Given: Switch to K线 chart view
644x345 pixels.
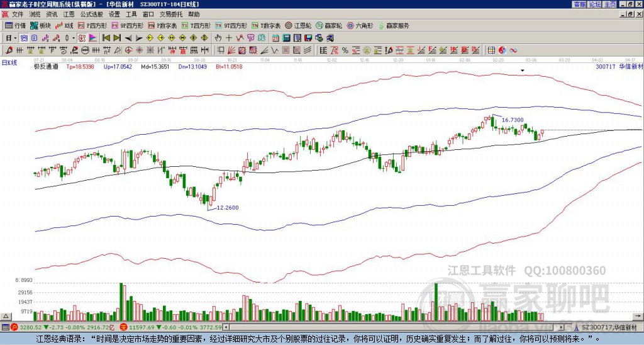Looking at the screenshot, I should (x=65, y=25).
